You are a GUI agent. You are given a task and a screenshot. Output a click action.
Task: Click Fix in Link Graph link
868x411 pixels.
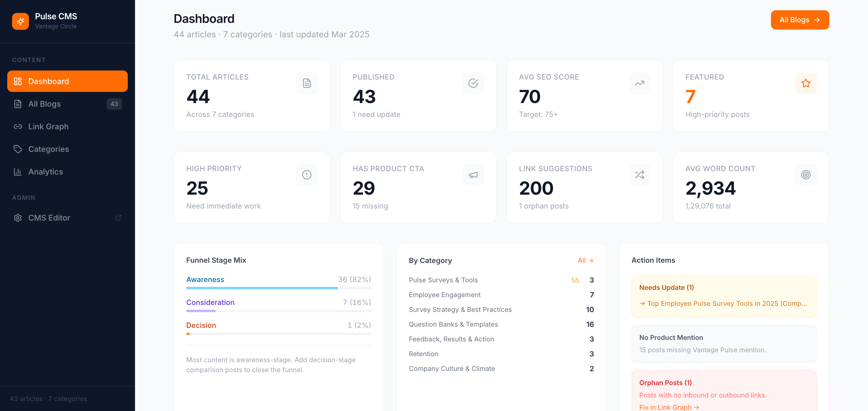tap(669, 407)
